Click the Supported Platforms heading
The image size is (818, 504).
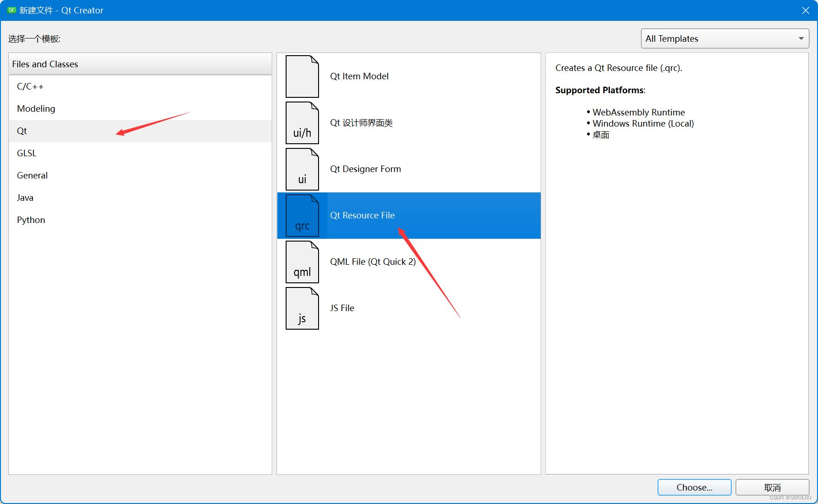click(x=600, y=90)
